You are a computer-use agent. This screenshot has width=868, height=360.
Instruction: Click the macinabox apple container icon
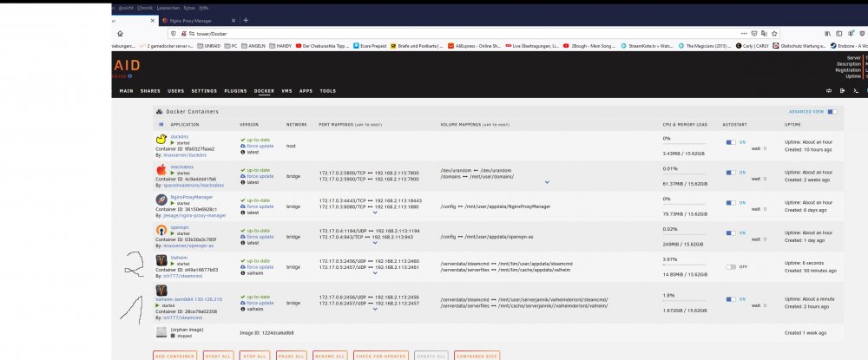[x=161, y=169]
